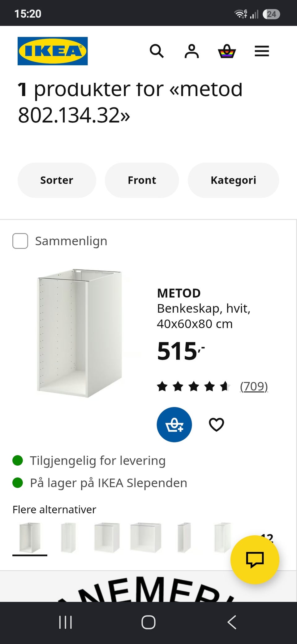Add METOD cabinet to basket

(x=174, y=424)
